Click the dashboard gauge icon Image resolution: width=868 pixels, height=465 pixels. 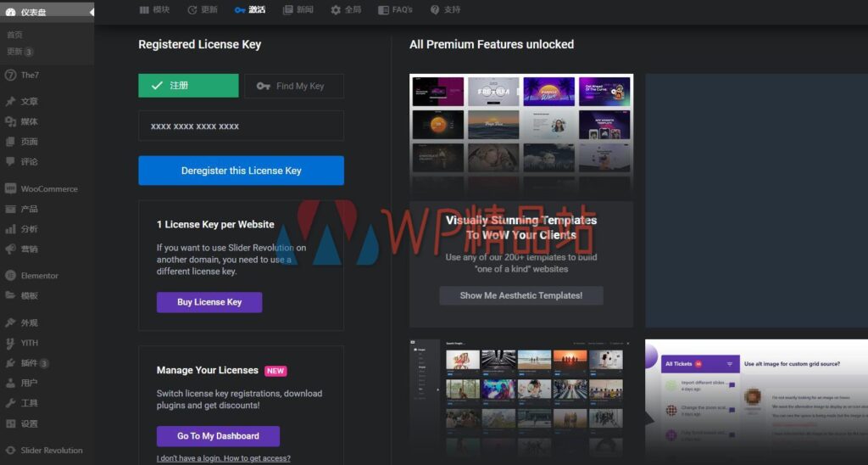click(10, 12)
